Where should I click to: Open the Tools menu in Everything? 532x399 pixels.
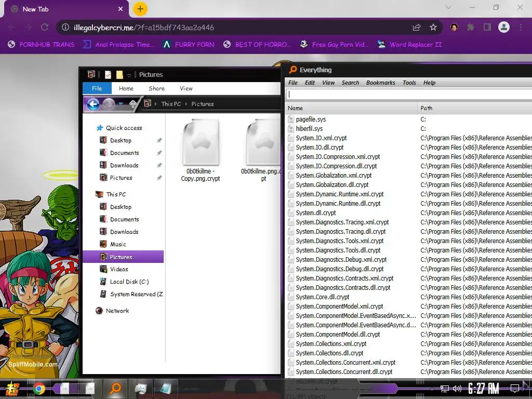pyautogui.click(x=409, y=83)
